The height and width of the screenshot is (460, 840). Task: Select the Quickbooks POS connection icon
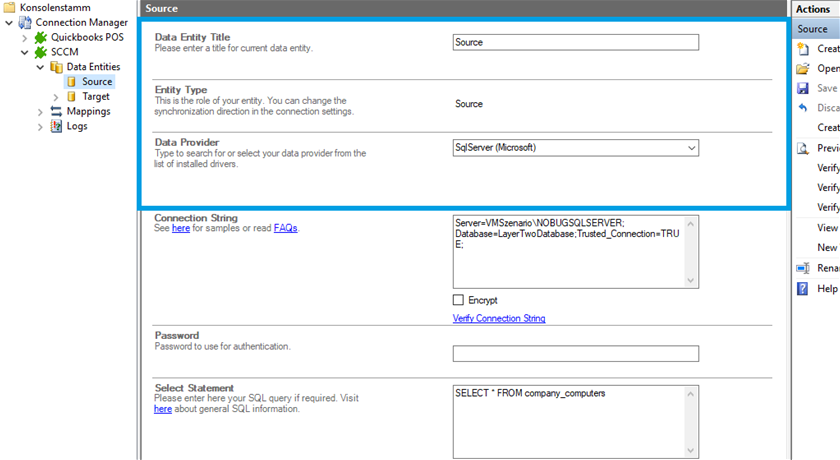pos(41,37)
